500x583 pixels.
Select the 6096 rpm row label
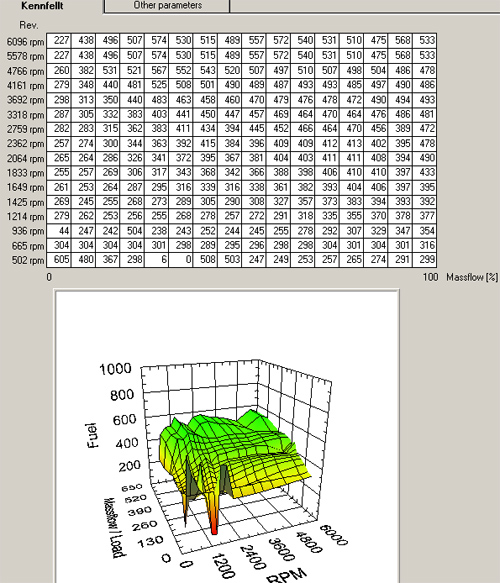coord(25,42)
